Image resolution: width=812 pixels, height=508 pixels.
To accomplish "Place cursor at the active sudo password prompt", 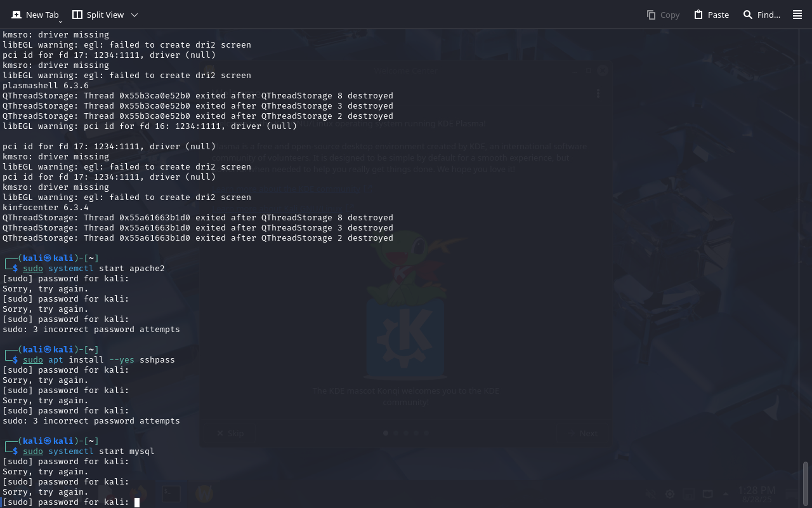I will click(137, 502).
